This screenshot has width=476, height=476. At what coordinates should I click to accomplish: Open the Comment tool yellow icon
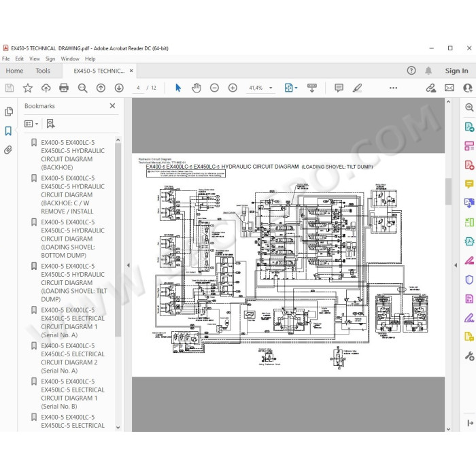coord(469,184)
